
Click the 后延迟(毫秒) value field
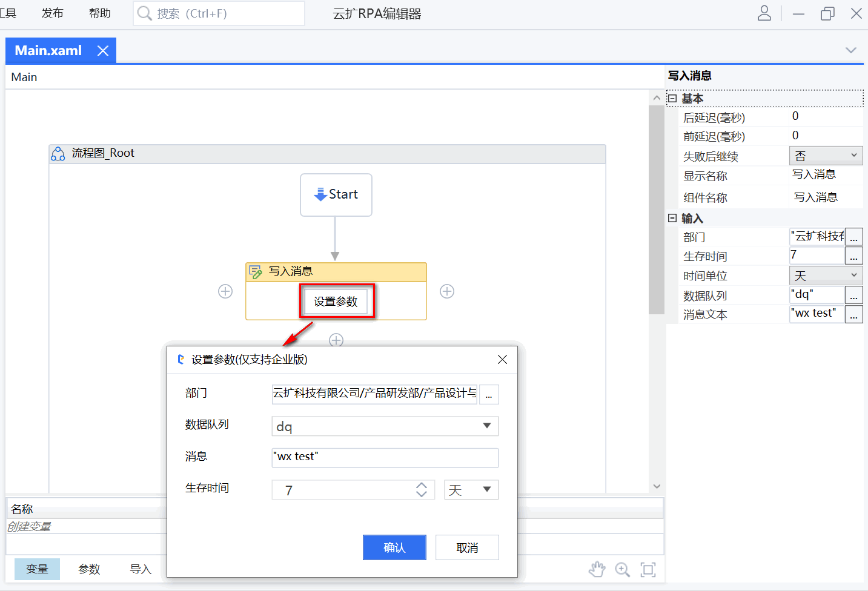(x=826, y=116)
